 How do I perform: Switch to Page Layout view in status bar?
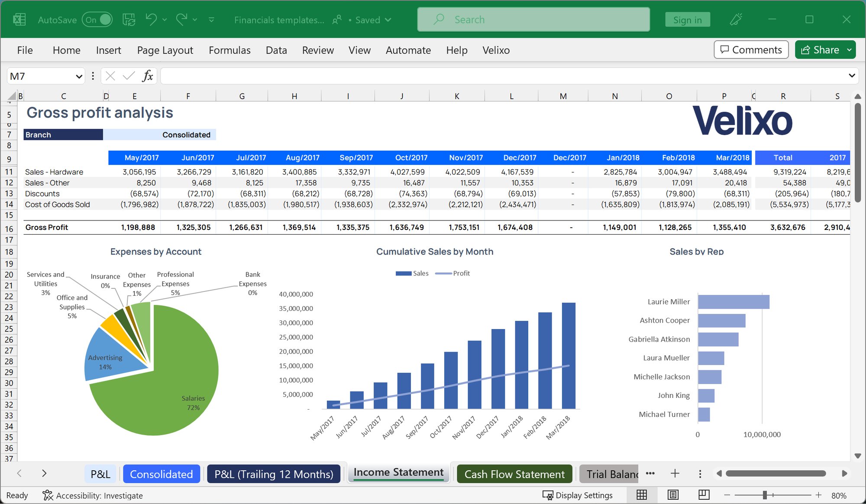point(672,495)
